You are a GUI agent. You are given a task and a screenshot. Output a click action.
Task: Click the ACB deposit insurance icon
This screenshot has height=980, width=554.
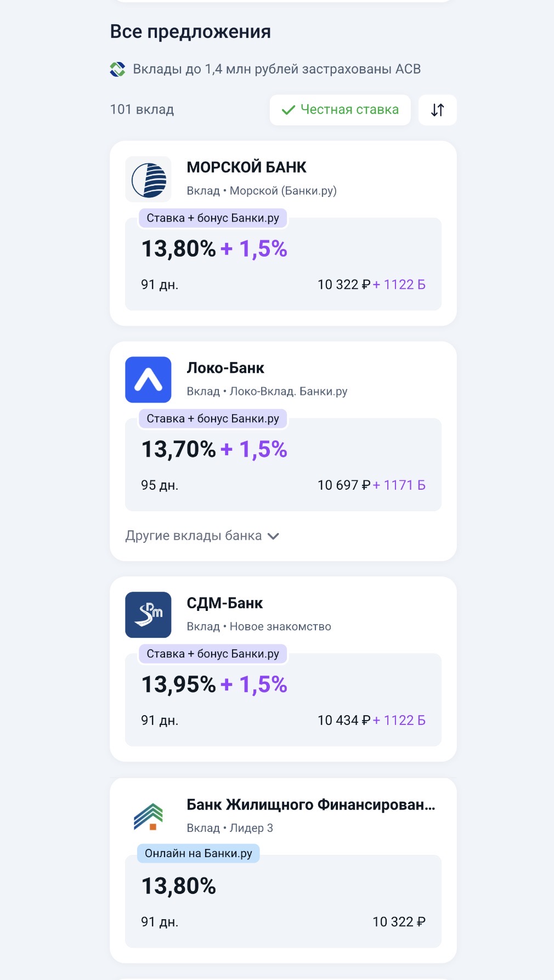click(x=117, y=69)
